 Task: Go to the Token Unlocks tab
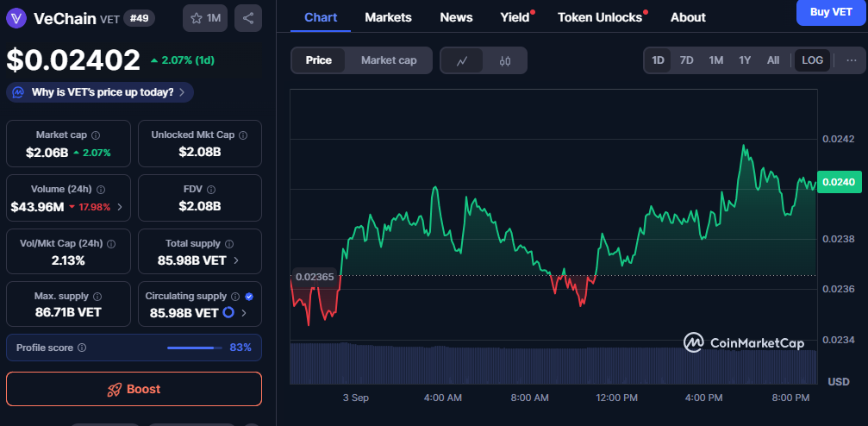[x=600, y=17]
